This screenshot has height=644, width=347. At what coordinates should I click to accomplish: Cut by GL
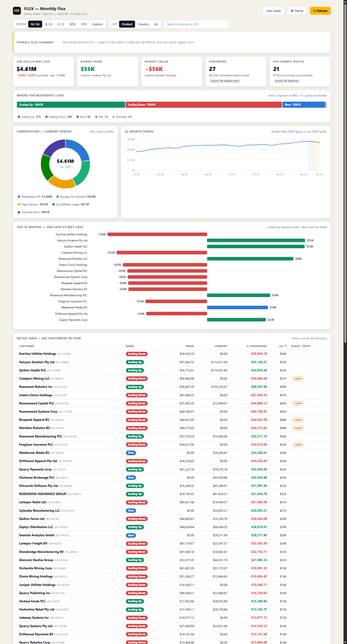coord(156,24)
